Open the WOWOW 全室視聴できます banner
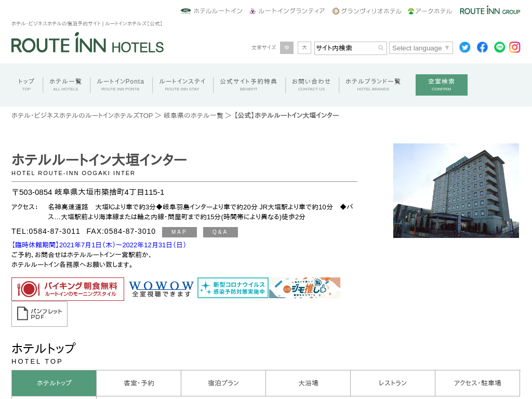This screenshot has width=532, height=399. tap(161, 289)
